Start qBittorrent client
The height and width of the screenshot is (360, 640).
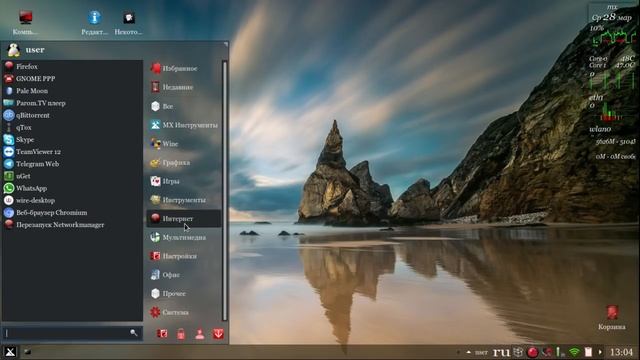click(x=72, y=115)
